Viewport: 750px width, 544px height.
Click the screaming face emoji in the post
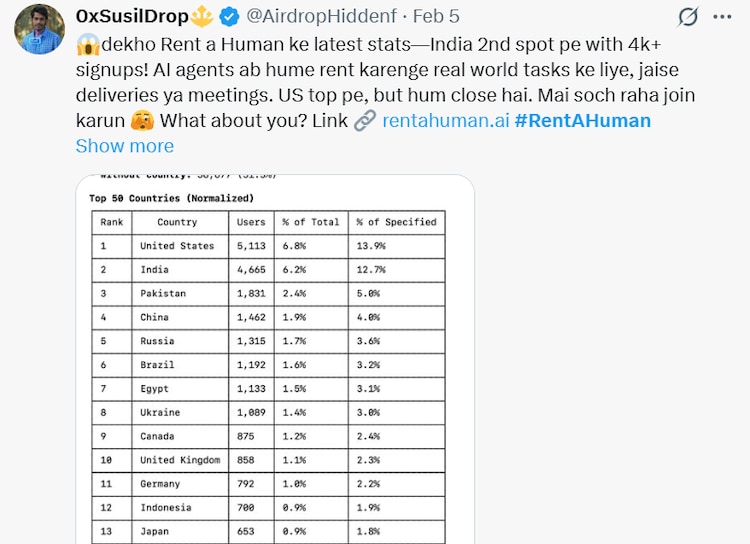86,44
